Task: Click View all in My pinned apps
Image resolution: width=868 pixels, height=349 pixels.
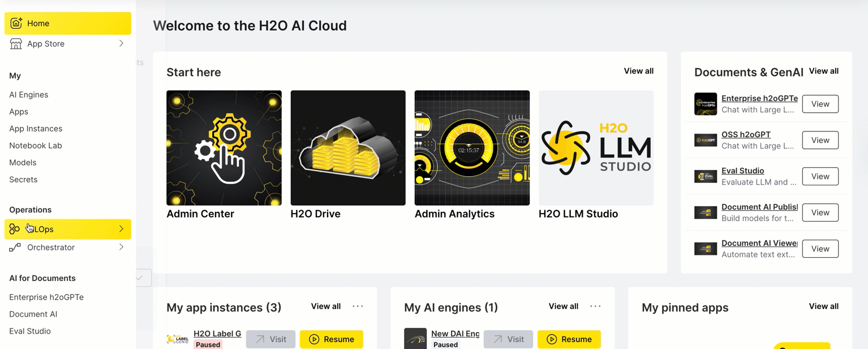Action: tap(823, 306)
